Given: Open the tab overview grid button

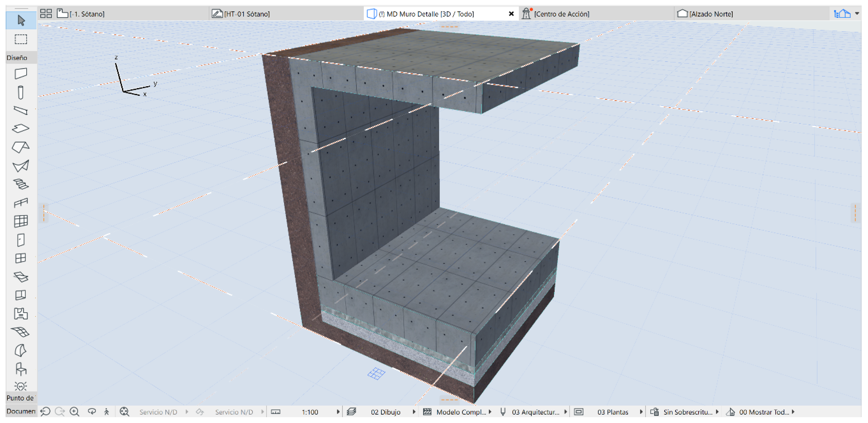Looking at the screenshot, I should click(46, 14).
